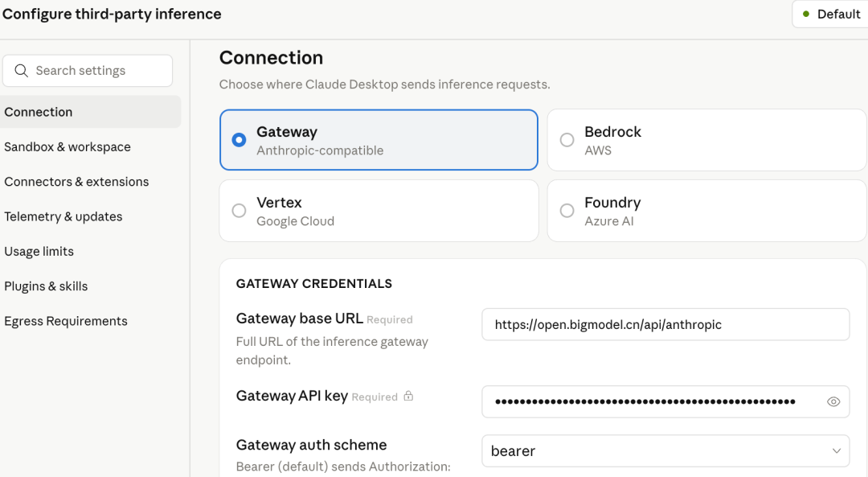
Task: Click the search magnifier icon
Action: point(22,71)
